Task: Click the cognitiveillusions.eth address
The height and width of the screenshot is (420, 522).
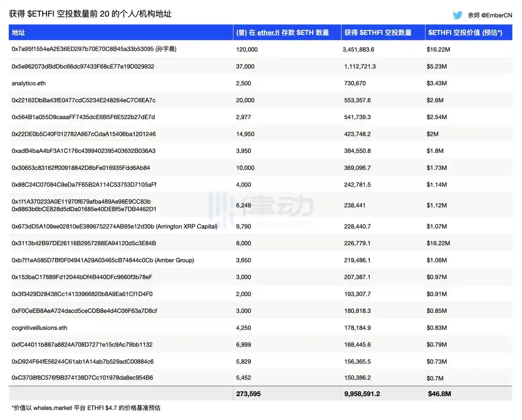Action: (40, 328)
